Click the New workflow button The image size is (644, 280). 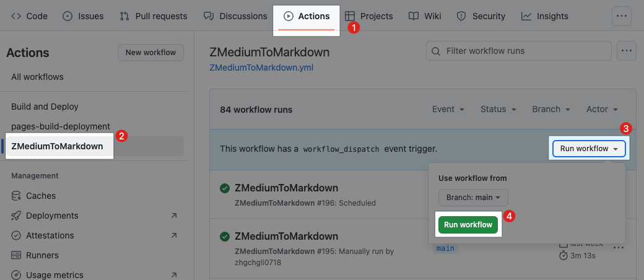[x=150, y=53]
